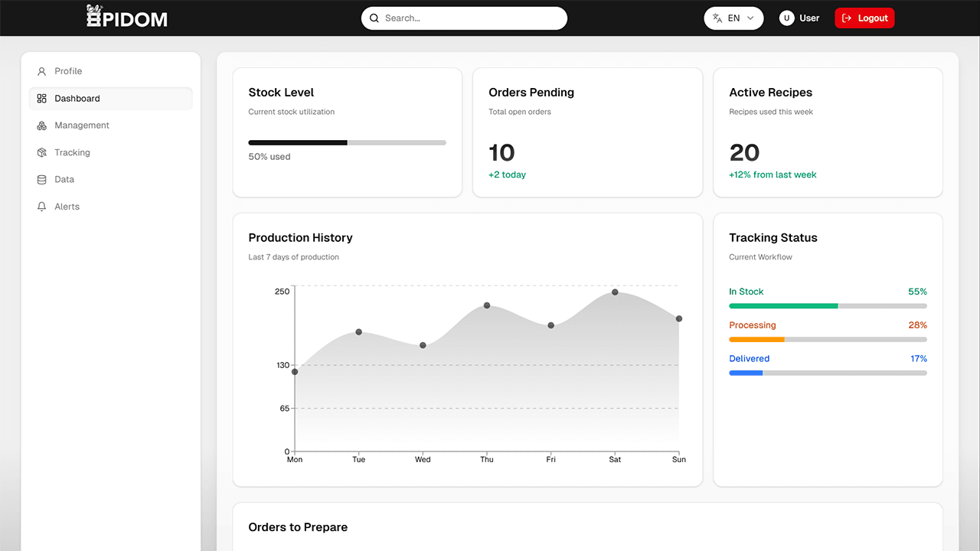Select the Tracking icon in the sidebar
980x551 pixels.
pyautogui.click(x=41, y=152)
